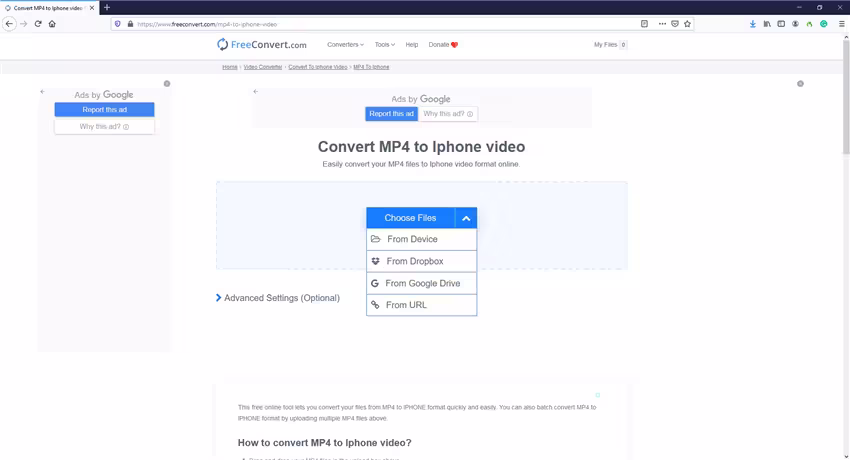Click the Donate link with heart
The height and width of the screenshot is (460, 850).
pos(443,44)
